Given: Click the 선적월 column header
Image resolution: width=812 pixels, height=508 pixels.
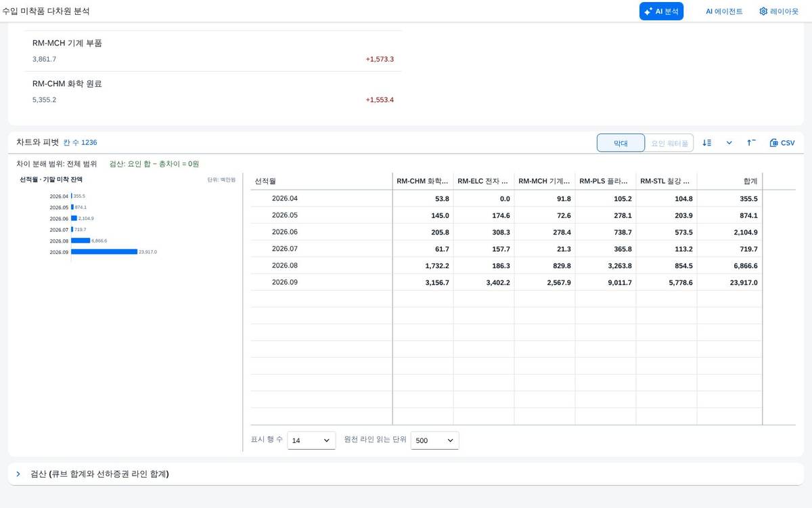Looking at the screenshot, I should (x=321, y=181).
